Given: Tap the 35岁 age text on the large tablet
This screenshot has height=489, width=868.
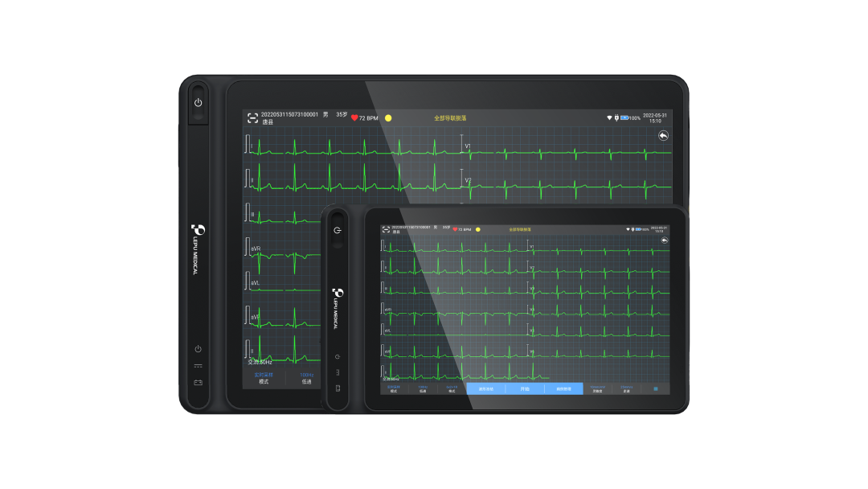Looking at the screenshot, I should (x=342, y=115).
